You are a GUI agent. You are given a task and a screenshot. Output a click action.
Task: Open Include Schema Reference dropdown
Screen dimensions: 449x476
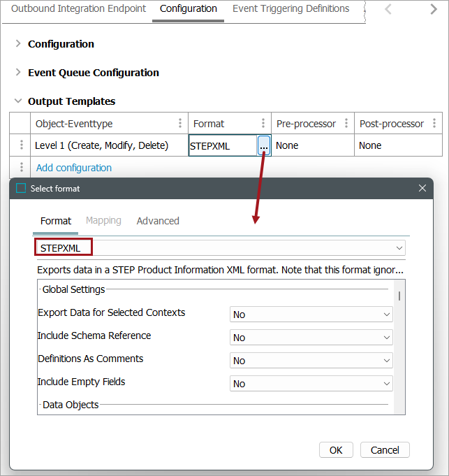[x=311, y=338]
